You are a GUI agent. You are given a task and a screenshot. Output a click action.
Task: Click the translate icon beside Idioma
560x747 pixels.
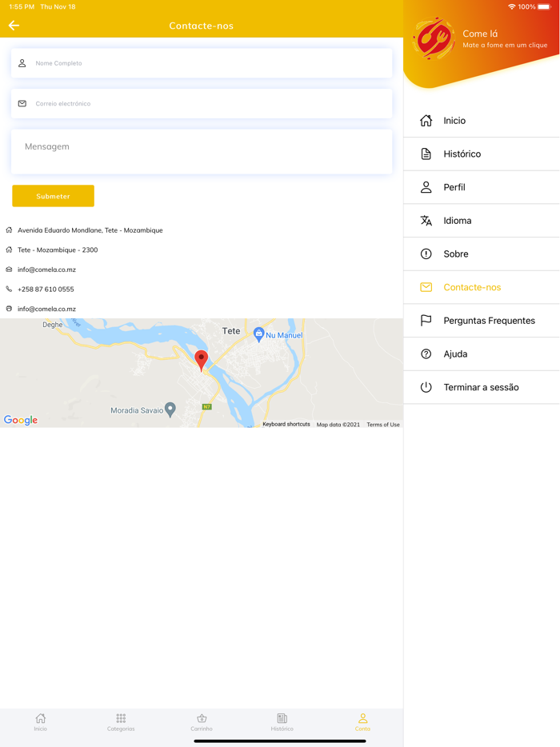click(426, 221)
